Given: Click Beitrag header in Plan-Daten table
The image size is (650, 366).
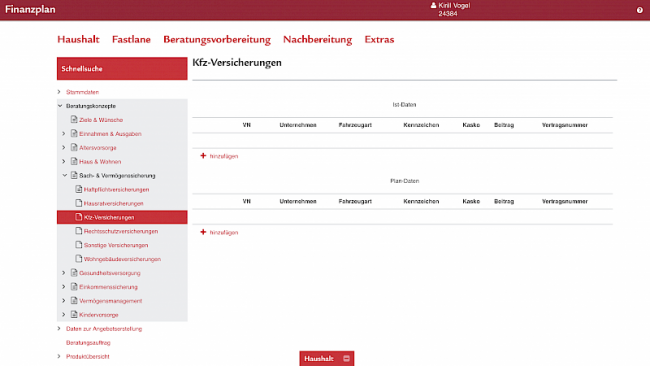Looking at the screenshot, I should coord(504,201).
